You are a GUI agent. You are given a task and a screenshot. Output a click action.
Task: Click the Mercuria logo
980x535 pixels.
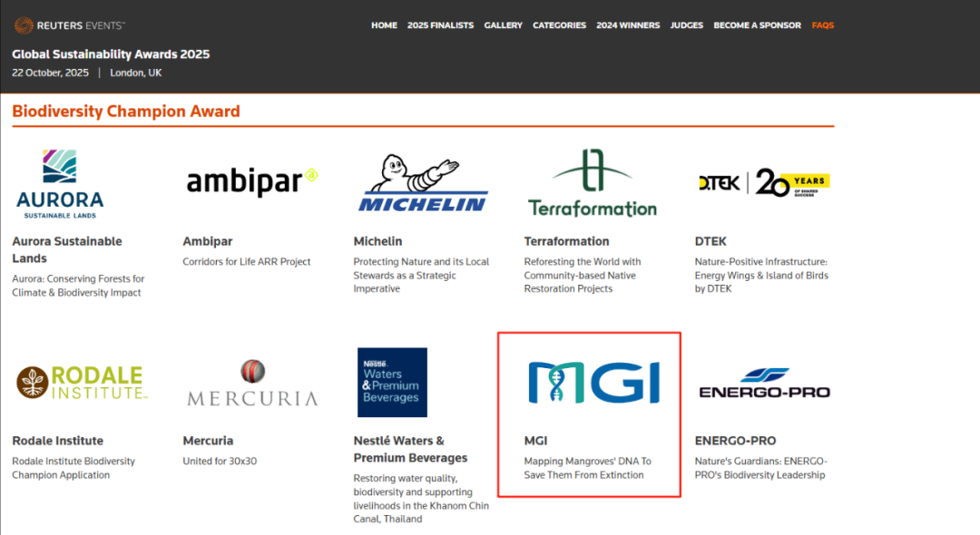point(252,383)
